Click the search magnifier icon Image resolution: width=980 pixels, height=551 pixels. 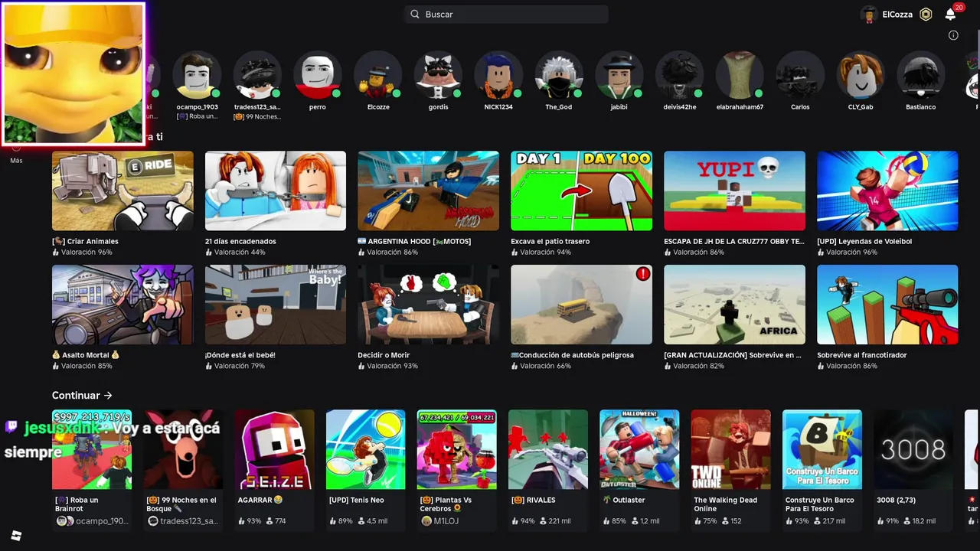pos(415,14)
